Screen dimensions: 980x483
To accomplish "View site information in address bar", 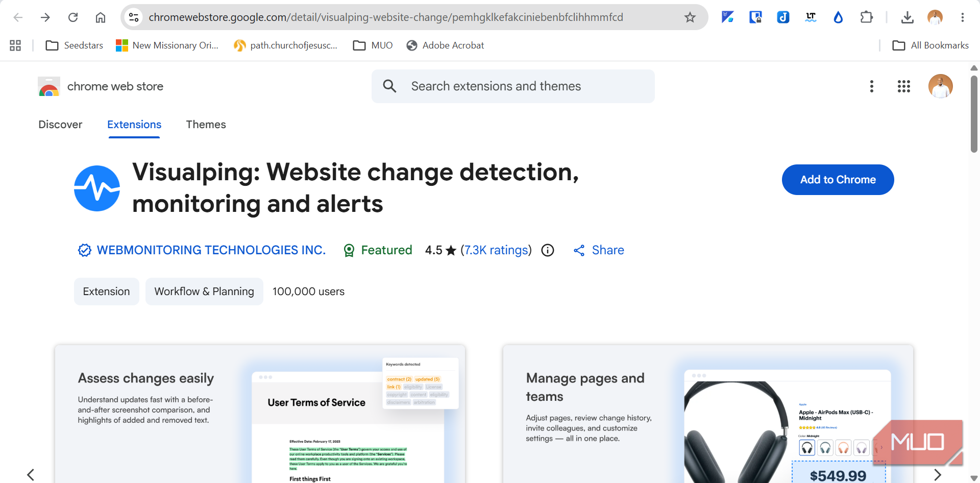I will point(134,17).
